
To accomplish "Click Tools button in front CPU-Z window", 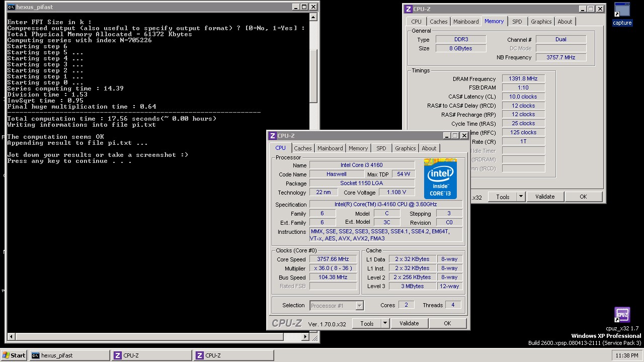I will pos(367,323).
